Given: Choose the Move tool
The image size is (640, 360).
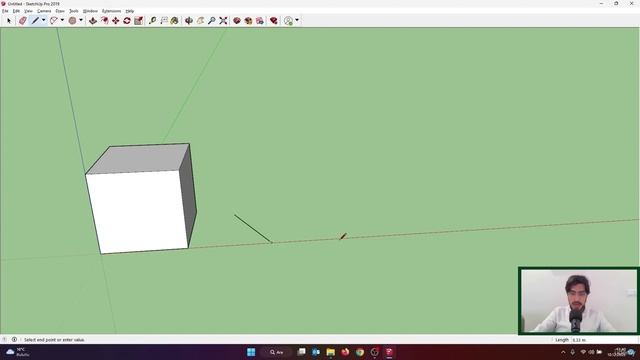Looking at the screenshot, I should (x=116, y=20).
